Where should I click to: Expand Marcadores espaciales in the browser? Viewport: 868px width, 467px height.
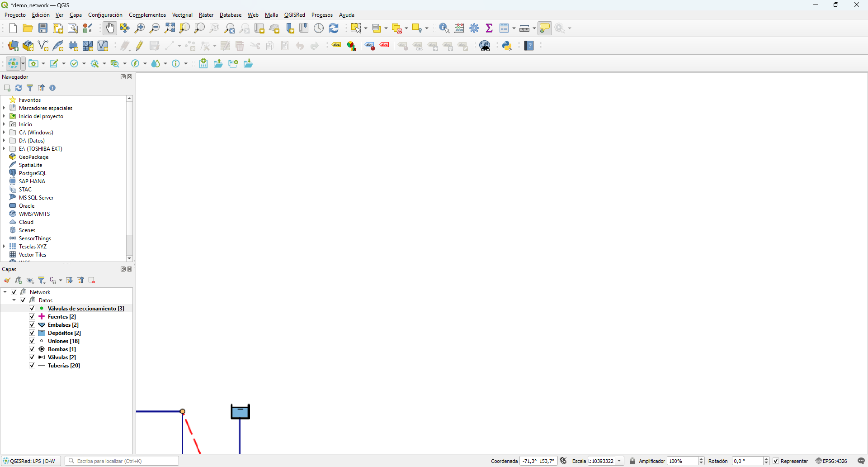tap(4, 108)
